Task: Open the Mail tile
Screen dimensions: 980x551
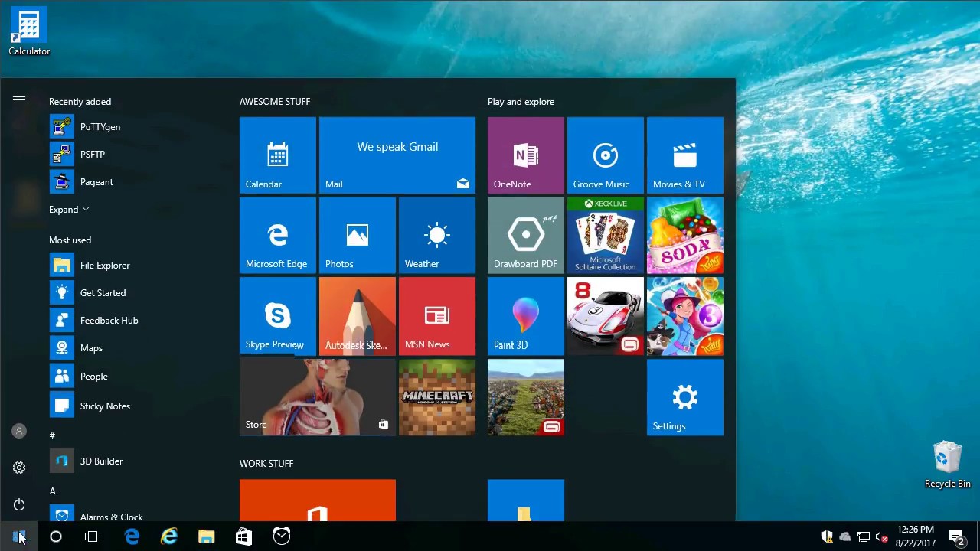Action: coord(397,155)
